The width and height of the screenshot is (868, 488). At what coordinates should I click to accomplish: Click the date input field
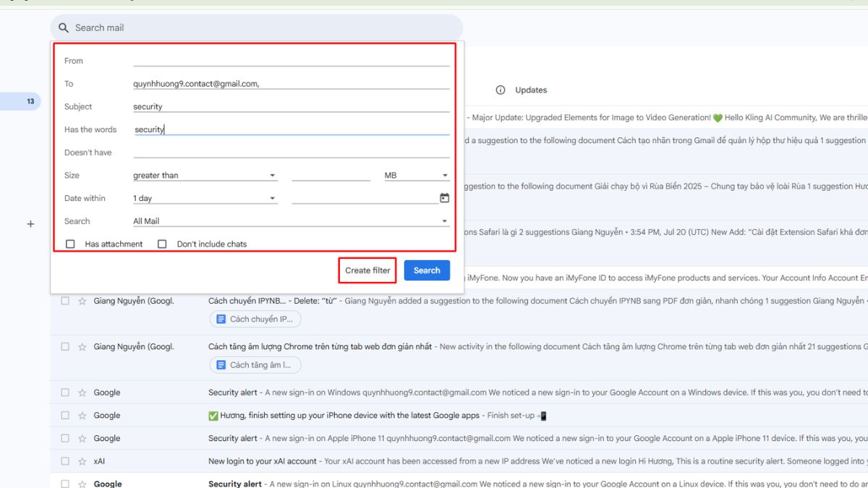coord(365,198)
